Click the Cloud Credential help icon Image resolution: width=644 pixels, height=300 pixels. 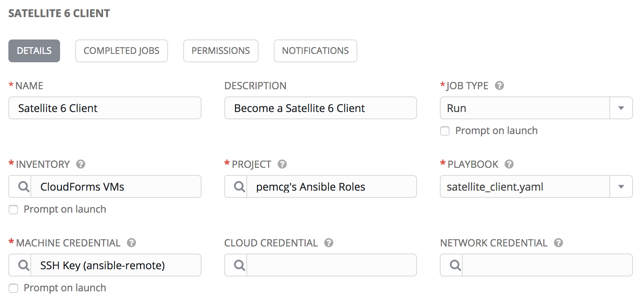tap(329, 243)
